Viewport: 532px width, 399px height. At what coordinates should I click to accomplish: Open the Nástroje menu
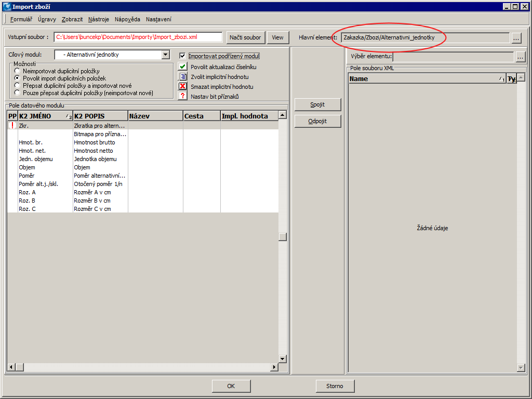(98, 19)
